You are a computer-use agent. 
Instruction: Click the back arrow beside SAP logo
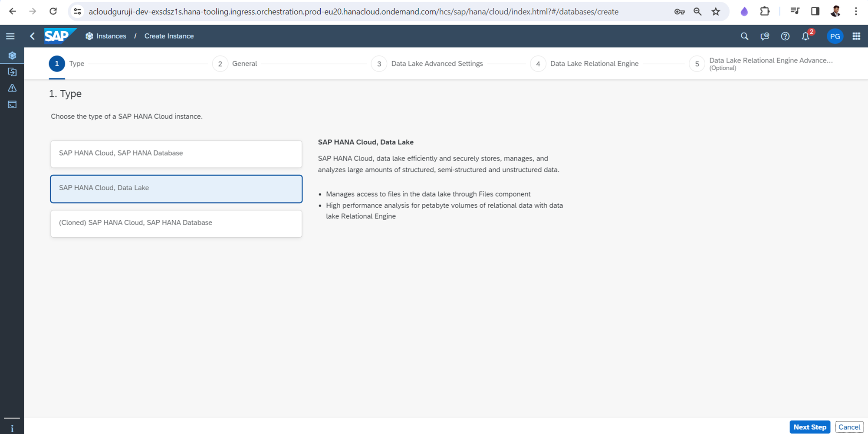33,36
